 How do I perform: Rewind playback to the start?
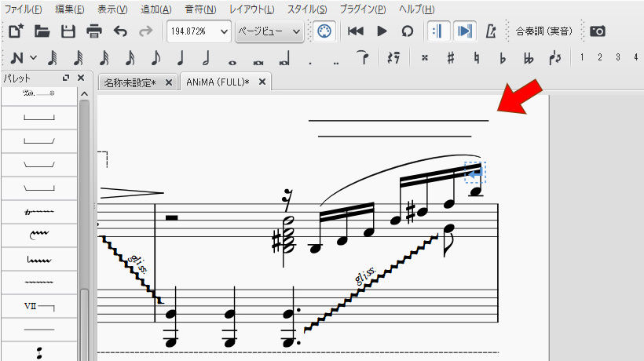click(x=355, y=31)
